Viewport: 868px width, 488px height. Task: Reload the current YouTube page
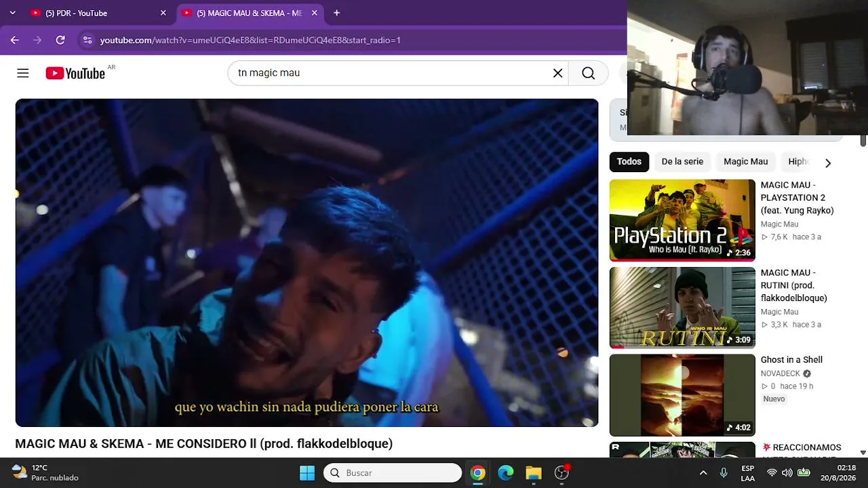60,40
